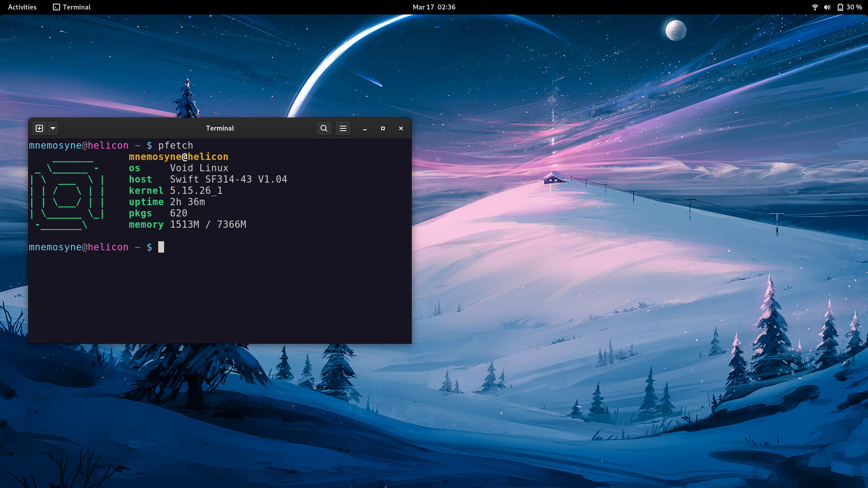Open the clock showing Mar 17 02:36
This screenshot has height=488, width=868.
pyautogui.click(x=434, y=7)
